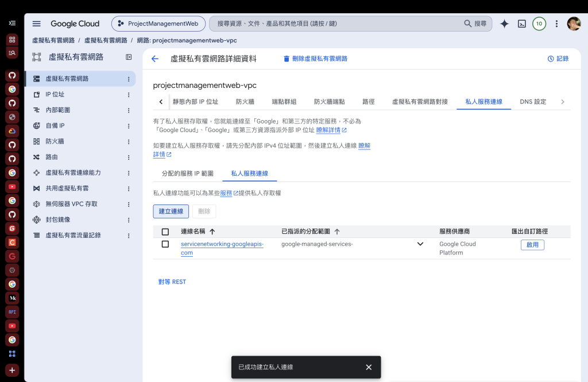Image resolution: width=588 pixels, height=382 pixels.
Task: Open 封包鏡像 in the left menu
Action: click(58, 219)
